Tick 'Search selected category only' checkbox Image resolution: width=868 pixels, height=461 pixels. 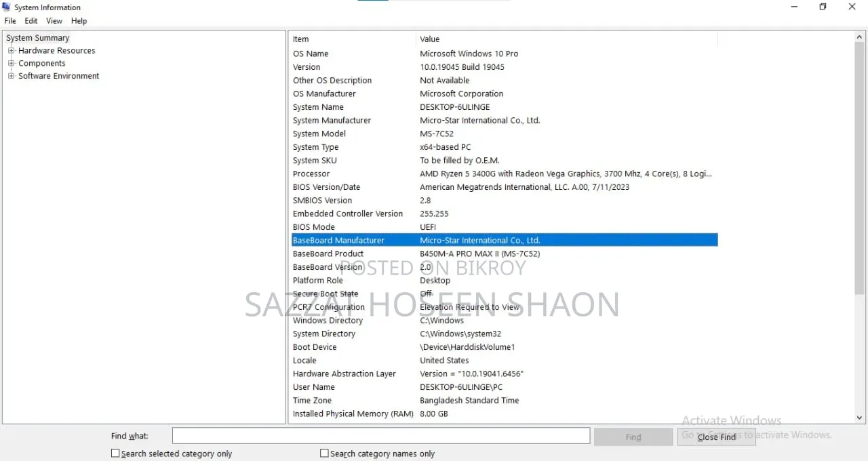tap(115, 453)
